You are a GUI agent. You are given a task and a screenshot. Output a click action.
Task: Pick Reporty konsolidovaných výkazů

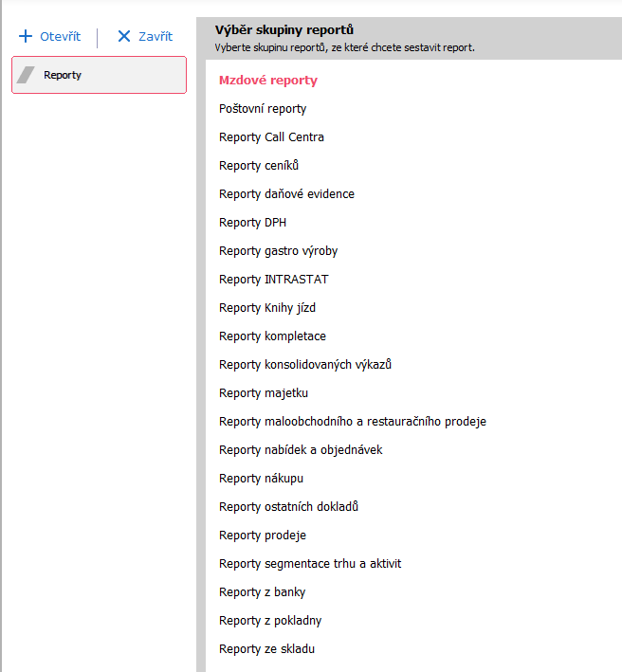[x=304, y=365]
